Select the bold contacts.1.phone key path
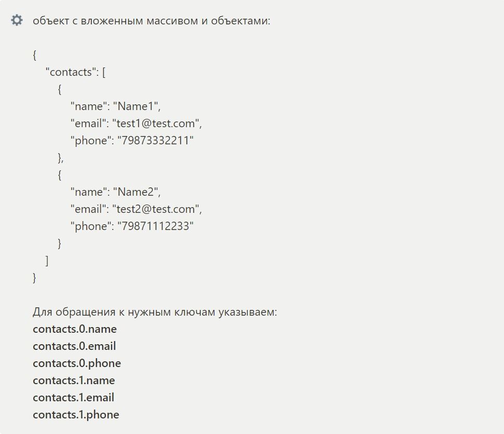Viewport: 504px width, 434px height. point(76,415)
